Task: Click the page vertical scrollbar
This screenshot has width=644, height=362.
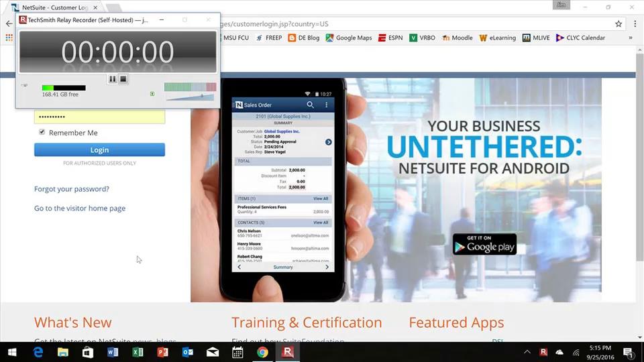Action: click(x=639, y=156)
